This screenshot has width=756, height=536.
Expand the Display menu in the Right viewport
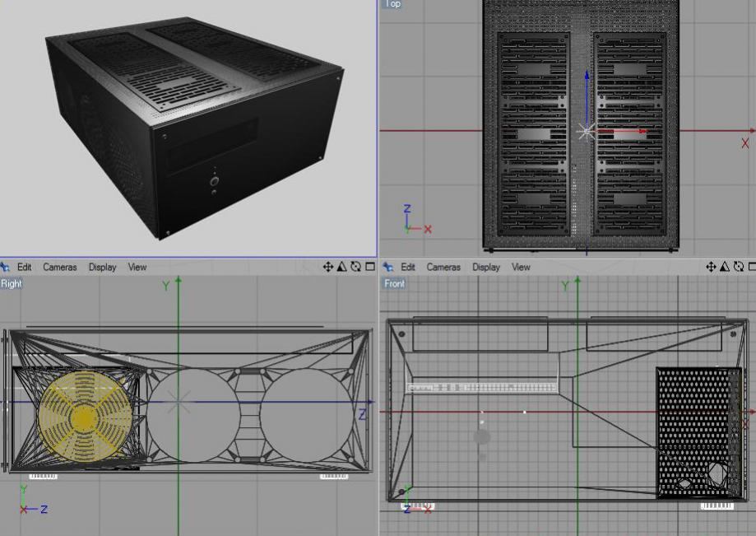click(x=103, y=267)
